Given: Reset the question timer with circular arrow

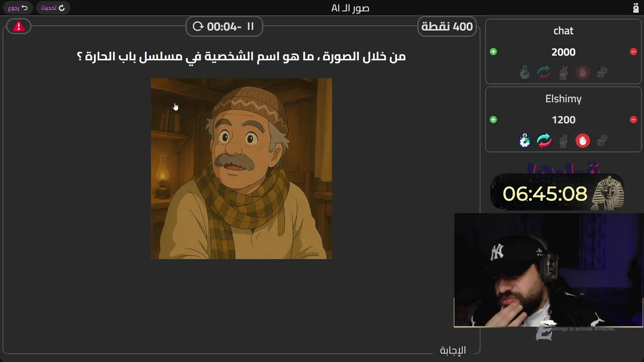Looking at the screenshot, I should point(198,27).
